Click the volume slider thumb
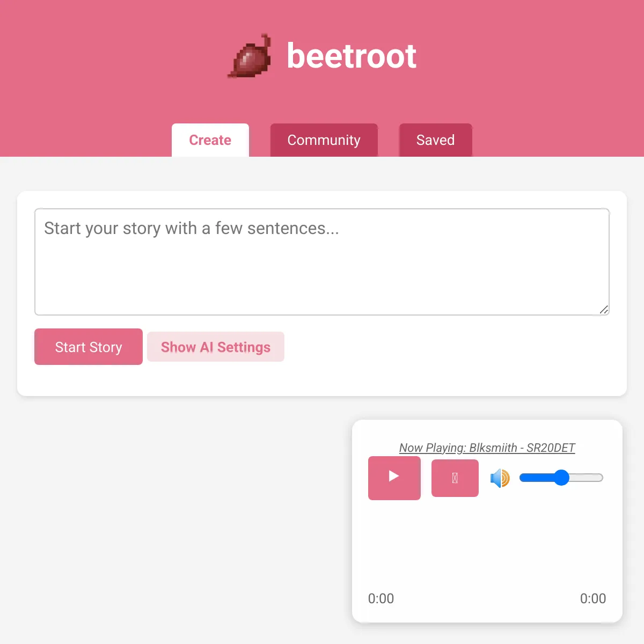Image resolution: width=644 pixels, height=644 pixels. pos(561,478)
